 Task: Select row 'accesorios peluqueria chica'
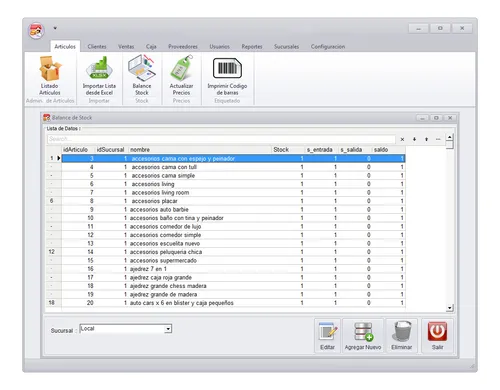click(x=233, y=252)
